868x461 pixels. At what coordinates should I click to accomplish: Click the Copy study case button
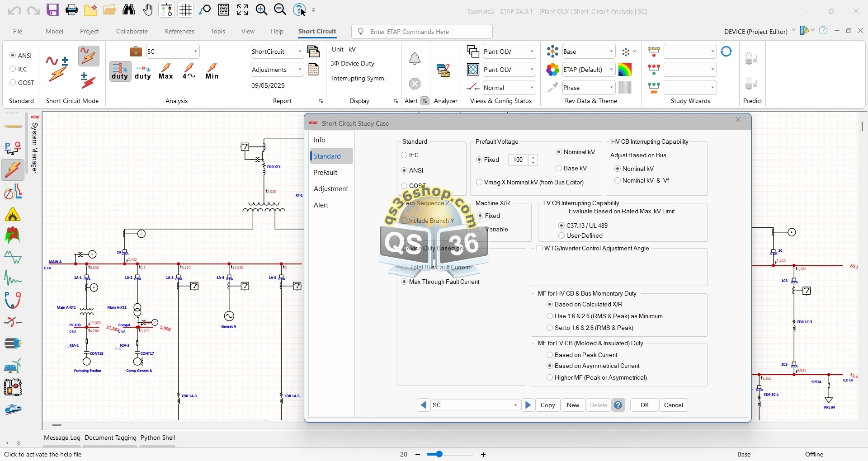click(x=548, y=405)
